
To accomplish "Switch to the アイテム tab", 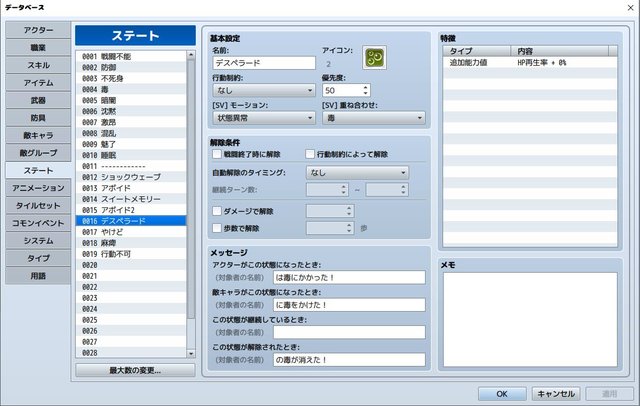I will (x=38, y=83).
